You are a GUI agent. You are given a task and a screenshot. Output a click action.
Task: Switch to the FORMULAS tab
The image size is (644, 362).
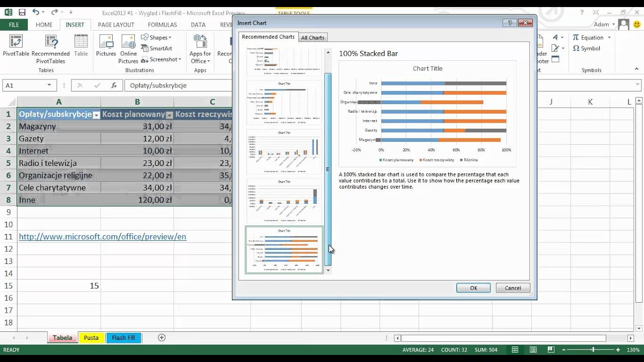click(x=163, y=25)
